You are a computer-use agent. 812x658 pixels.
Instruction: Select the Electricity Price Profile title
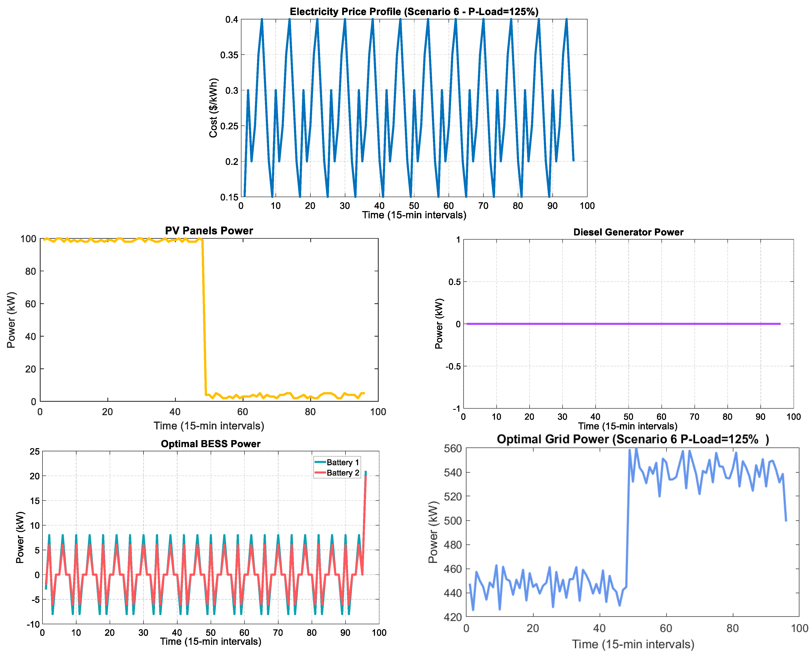tap(414, 12)
